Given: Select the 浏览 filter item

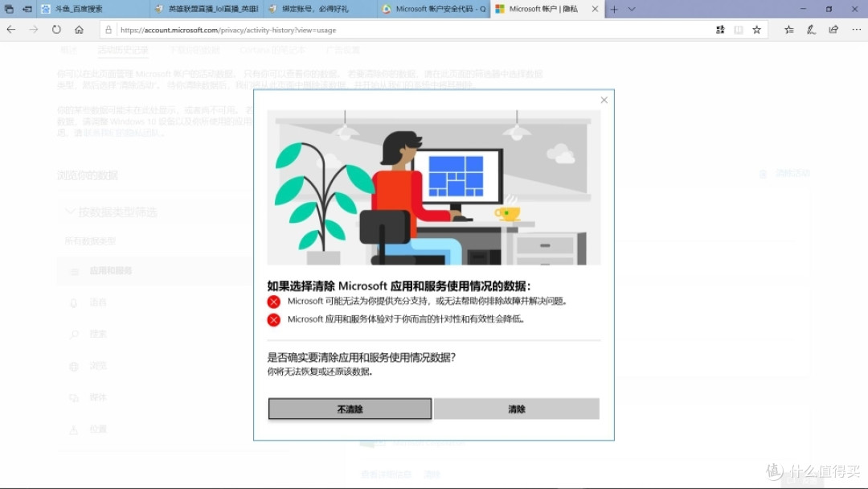Looking at the screenshot, I should [98, 365].
